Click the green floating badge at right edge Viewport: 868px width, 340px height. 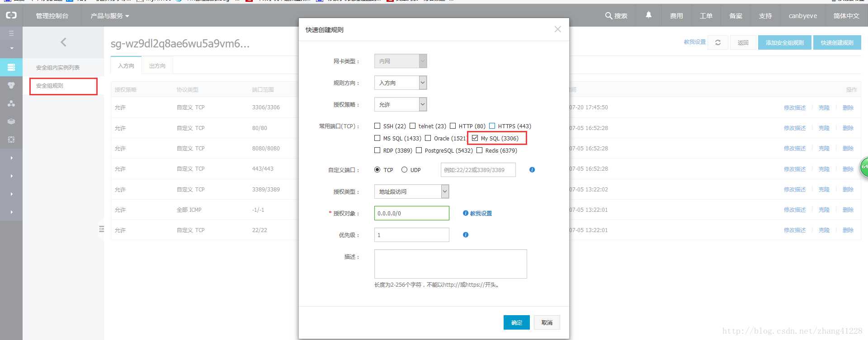[863, 167]
